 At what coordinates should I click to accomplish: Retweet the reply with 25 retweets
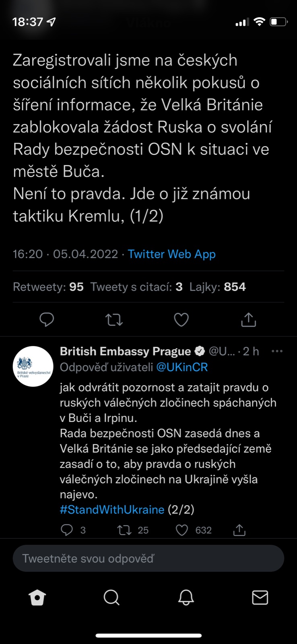[x=124, y=530]
